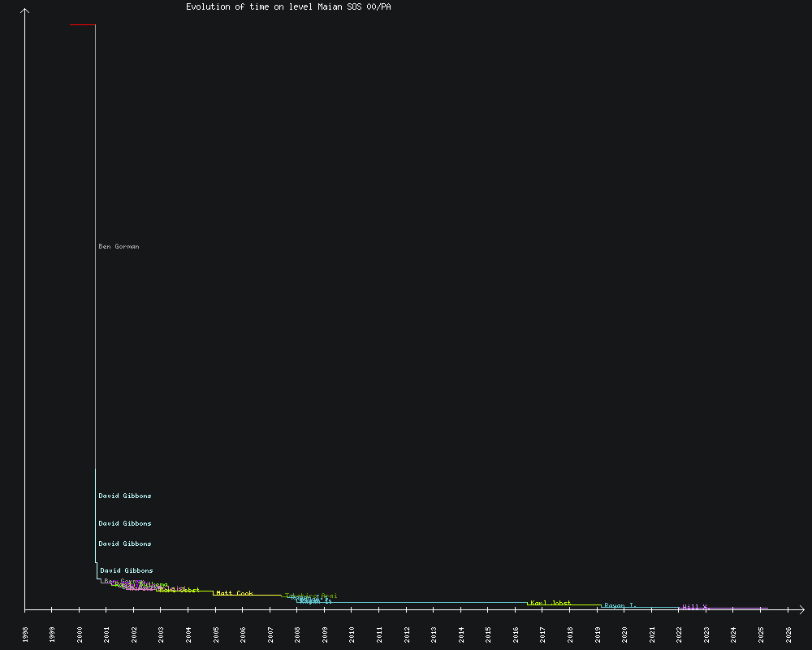This screenshot has height=650, width=812.
Task: Click the 2014 year tick label
Action: click(460, 635)
